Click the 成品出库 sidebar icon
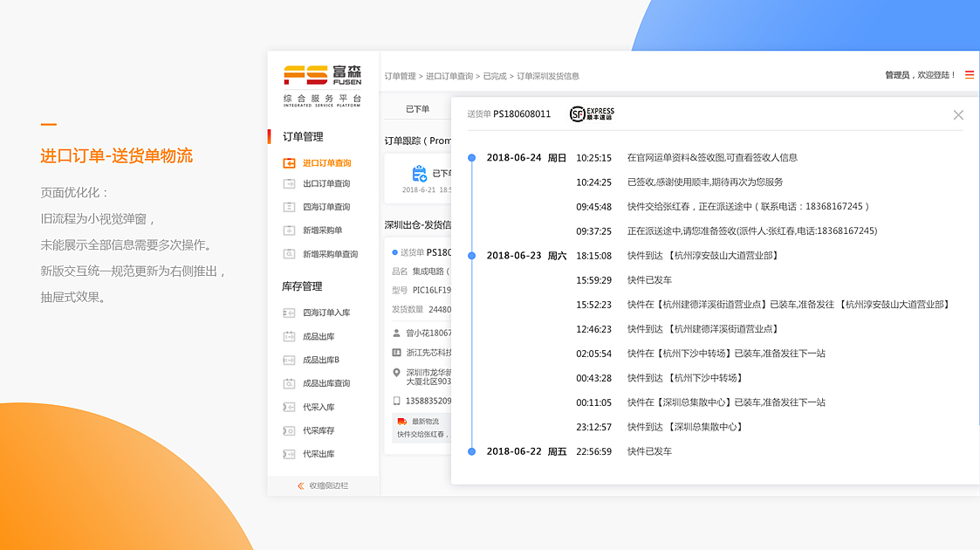Image resolution: width=980 pixels, height=550 pixels. coord(289,336)
